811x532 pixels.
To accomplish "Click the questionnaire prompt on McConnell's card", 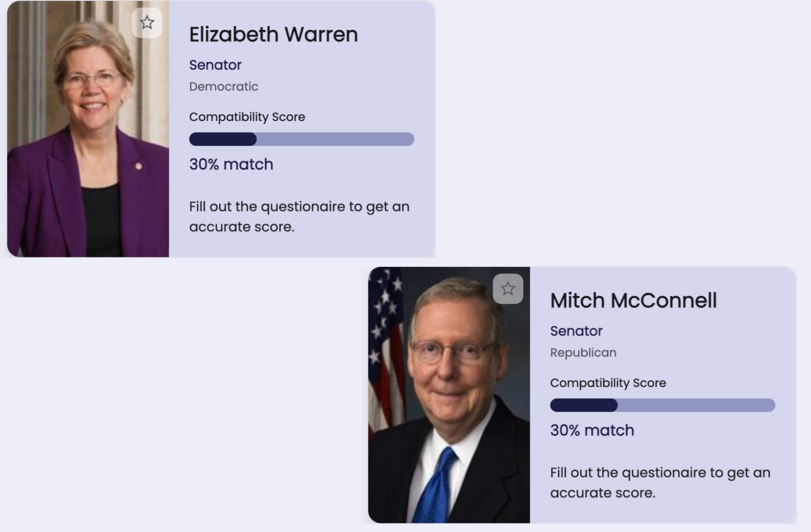I will [660, 482].
